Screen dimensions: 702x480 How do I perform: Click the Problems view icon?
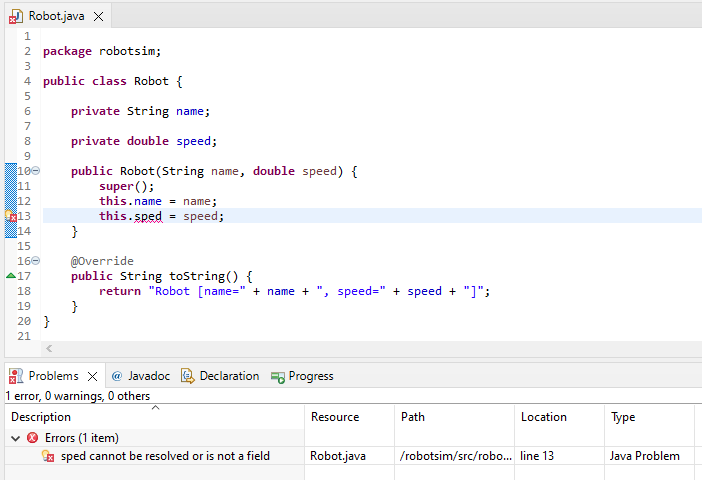pos(16,376)
